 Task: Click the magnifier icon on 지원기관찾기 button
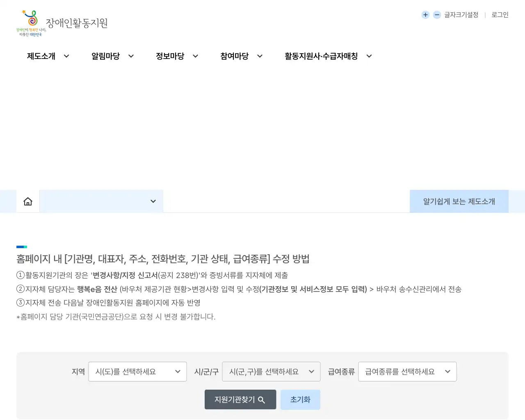[262, 399]
